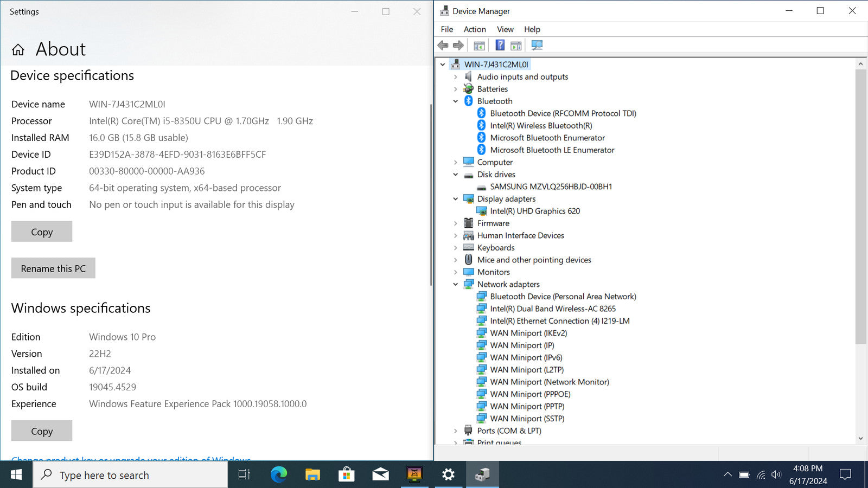Screen dimensions: 868x488
Task: Click the Back arrow in Device Manager toolbar
Action: (443, 46)
